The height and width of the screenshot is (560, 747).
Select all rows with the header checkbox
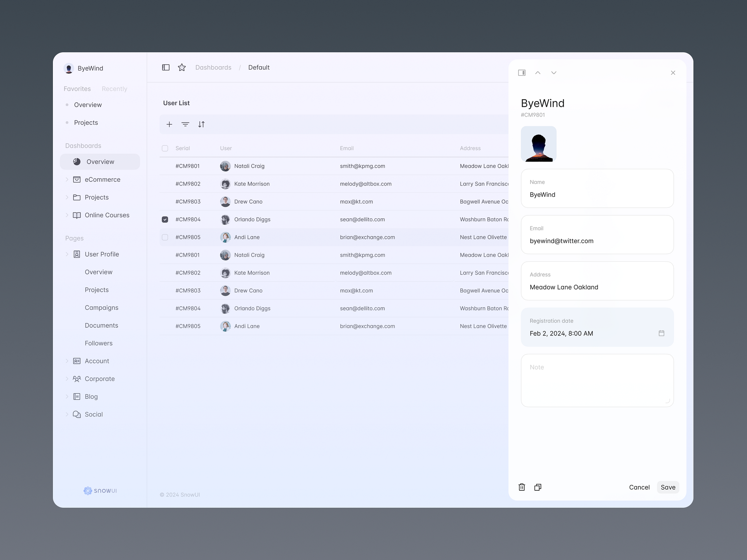[x=165, y=148]
